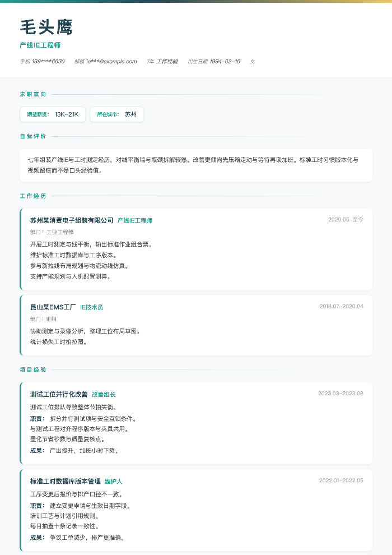Select the job title 产线IE工程师 under the name
This screenshot has height=555, width=392.
pyautogui.click(x=40, y=45)
